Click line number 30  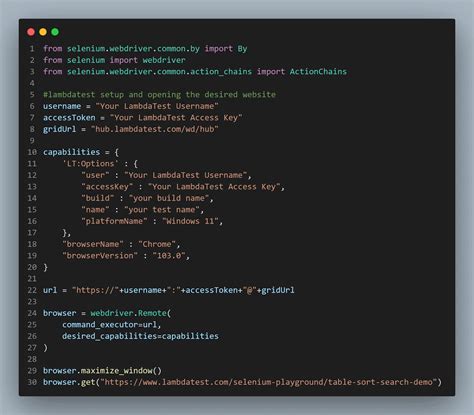[x=32, y=382]
